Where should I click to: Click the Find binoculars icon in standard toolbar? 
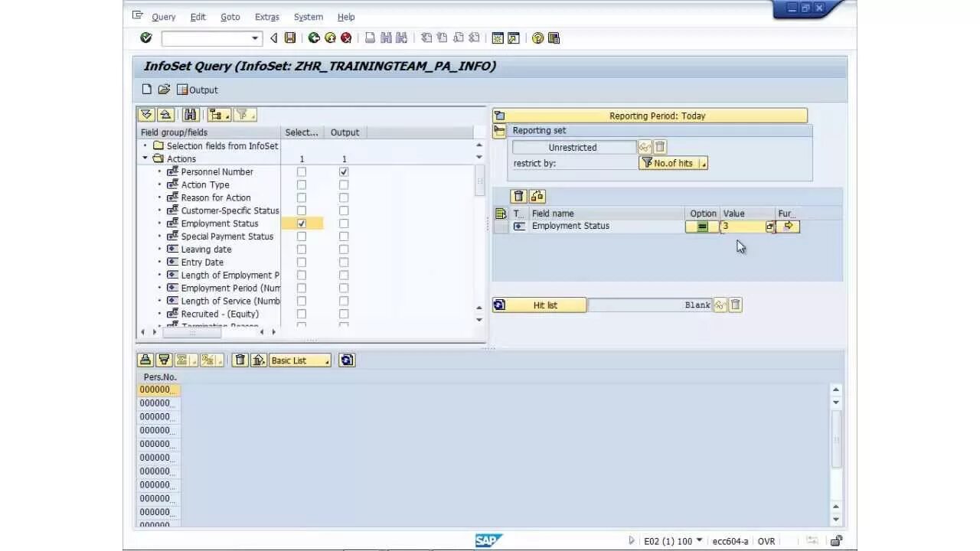(x=386, y=37)
